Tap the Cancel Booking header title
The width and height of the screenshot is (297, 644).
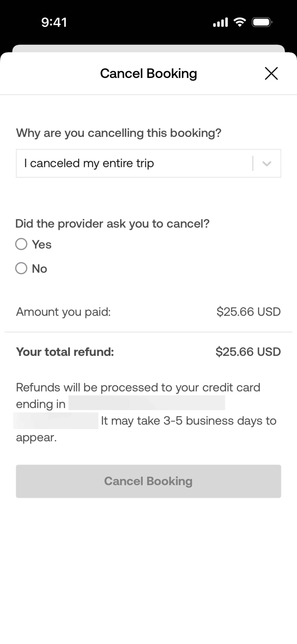[x=148, y=73]
